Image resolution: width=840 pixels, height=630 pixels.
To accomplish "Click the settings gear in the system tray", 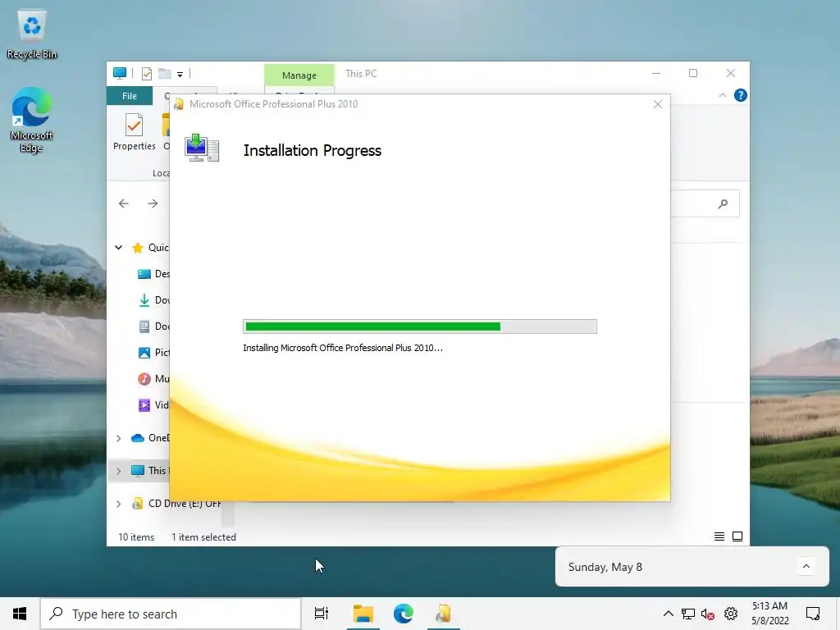I will (731, 614).
